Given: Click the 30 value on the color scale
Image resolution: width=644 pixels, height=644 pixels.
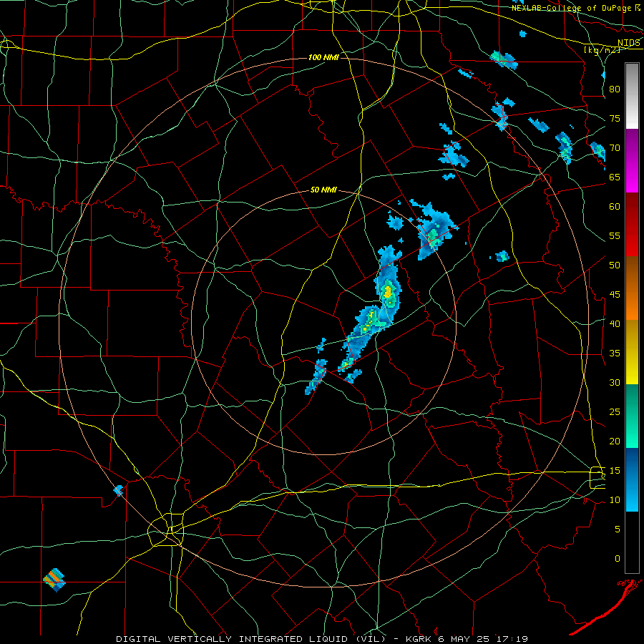Looking at the screenshot, I should pos(615,383).
